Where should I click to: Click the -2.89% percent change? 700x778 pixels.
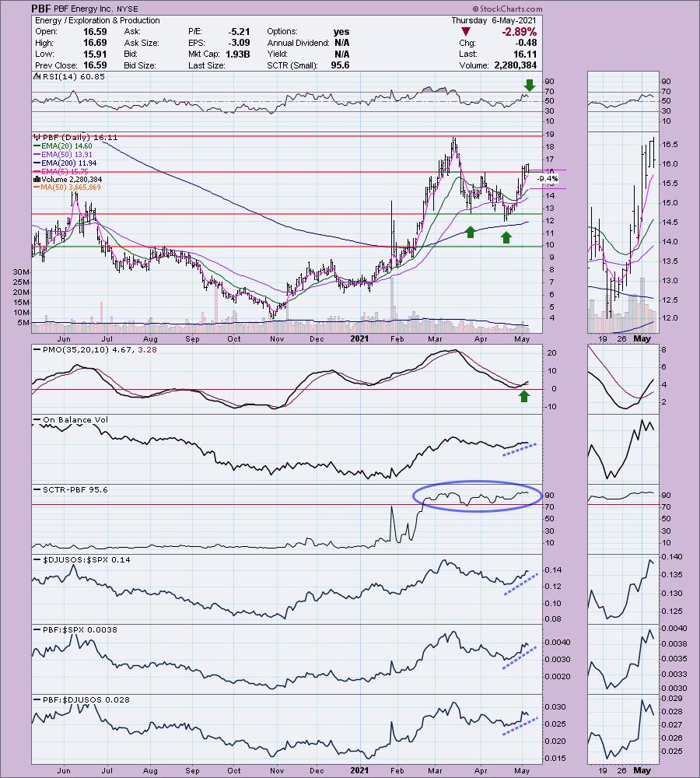(x=520, y=32)
